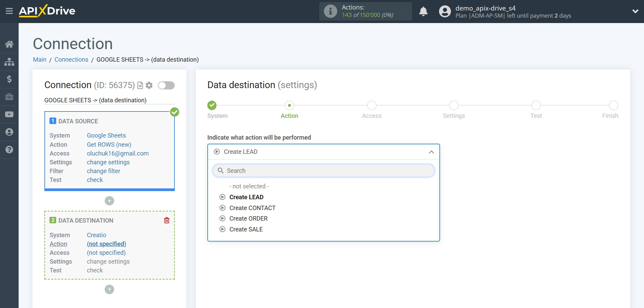Choose the Create SALE option
This screenshot has width=644, height=308.
pos(246,229)
